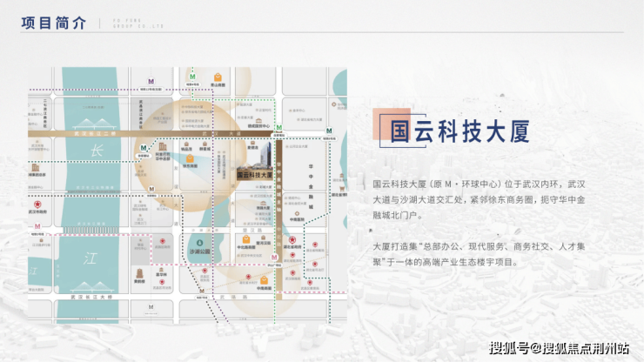This screenshot has width=644, height=362.
Task: Click the 武汉长江大桥 bridge icon
Action: pyautogui.click(x=91, y=286)
